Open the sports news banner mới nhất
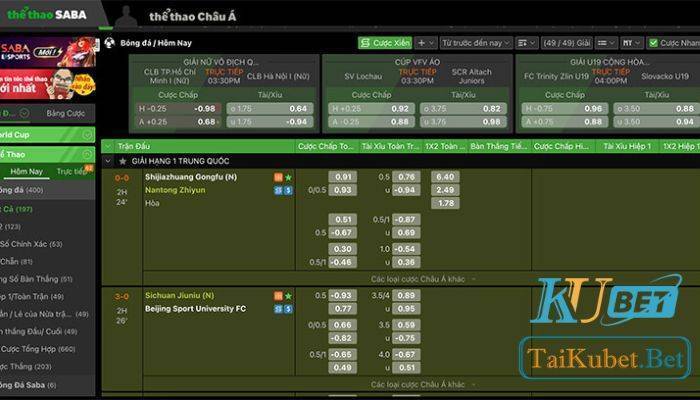Image resolution: width=700 pixels, height=400 pixels. pos(47,83)
